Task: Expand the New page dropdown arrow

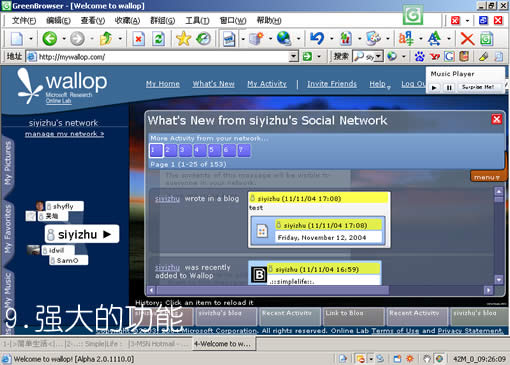Action: [31, 39]
